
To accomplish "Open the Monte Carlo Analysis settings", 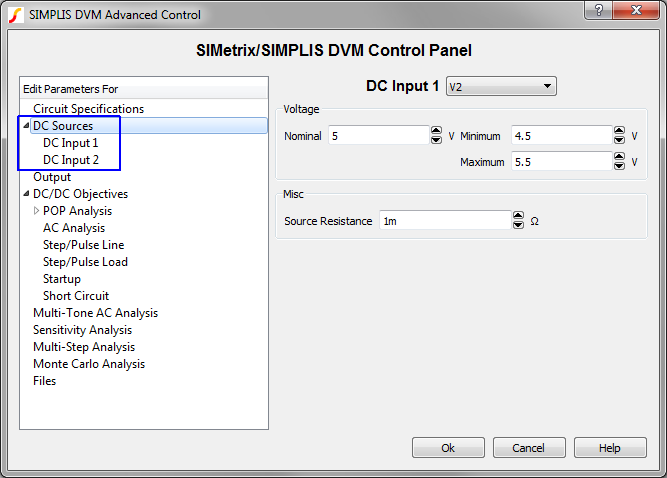I will (88, 364).
